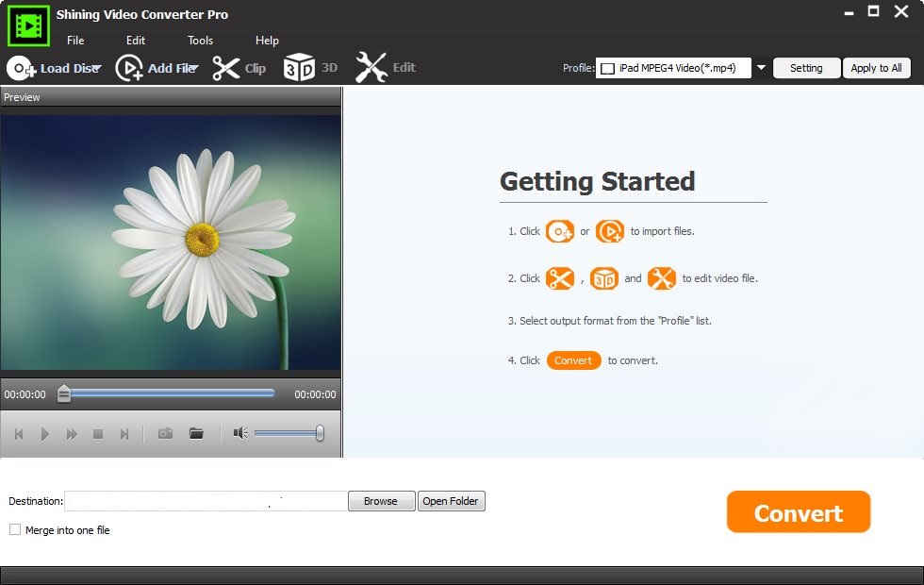Screen dimensions: 924x585
Task: Expand Load Disc dropdown arrow
Action: click(x=97, y=68)
